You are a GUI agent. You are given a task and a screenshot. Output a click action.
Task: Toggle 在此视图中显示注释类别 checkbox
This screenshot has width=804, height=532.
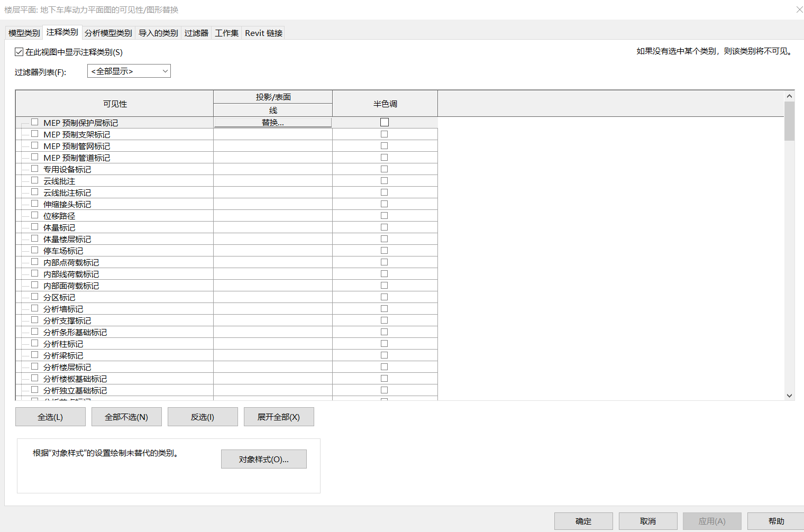coord(19,52)
